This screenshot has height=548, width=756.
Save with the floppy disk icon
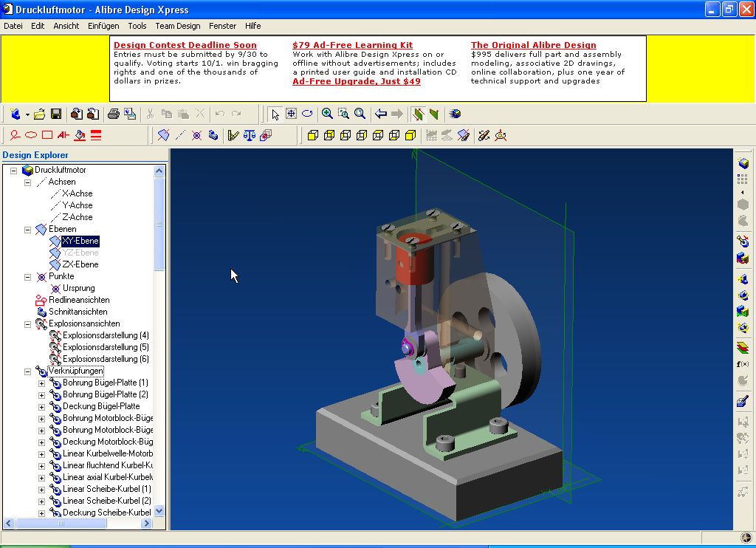click(56, 114)
